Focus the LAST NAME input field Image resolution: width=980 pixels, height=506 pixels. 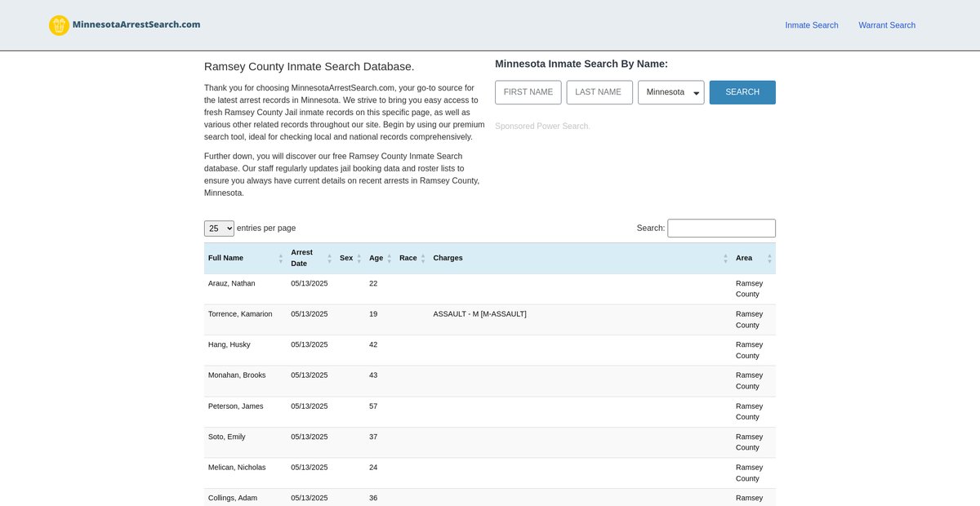(599, 92)
